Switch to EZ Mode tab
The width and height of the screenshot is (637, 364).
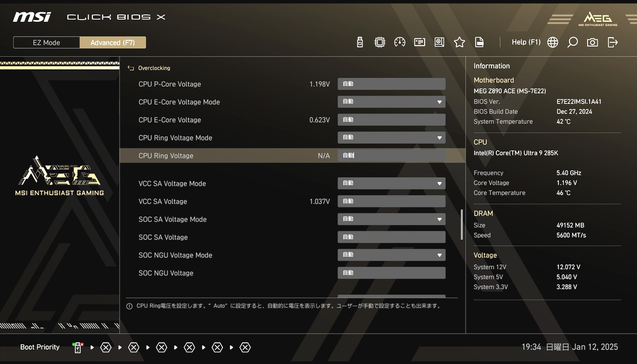(x=46, y=42)
